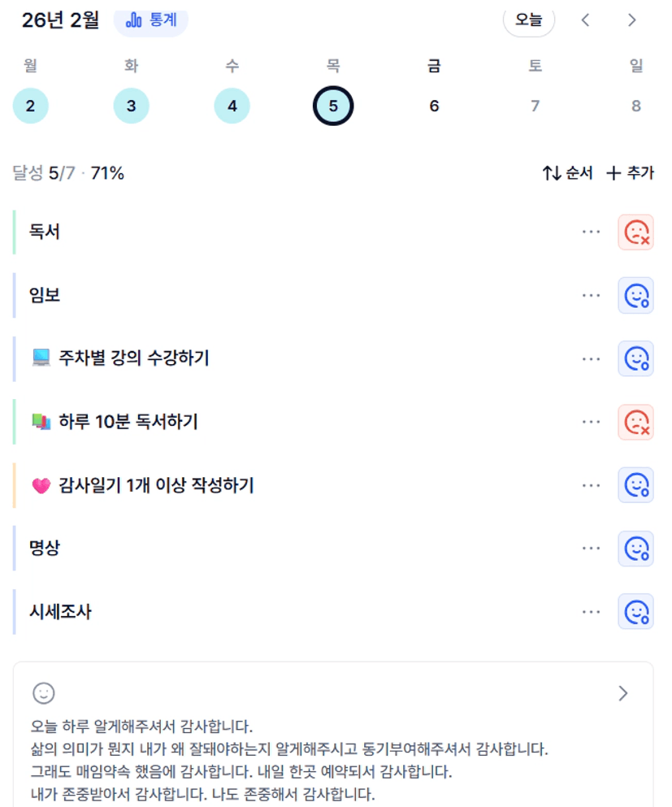Go to previous week with left chevron
This screenshot has height=807, width=672.
pos(585,20)
